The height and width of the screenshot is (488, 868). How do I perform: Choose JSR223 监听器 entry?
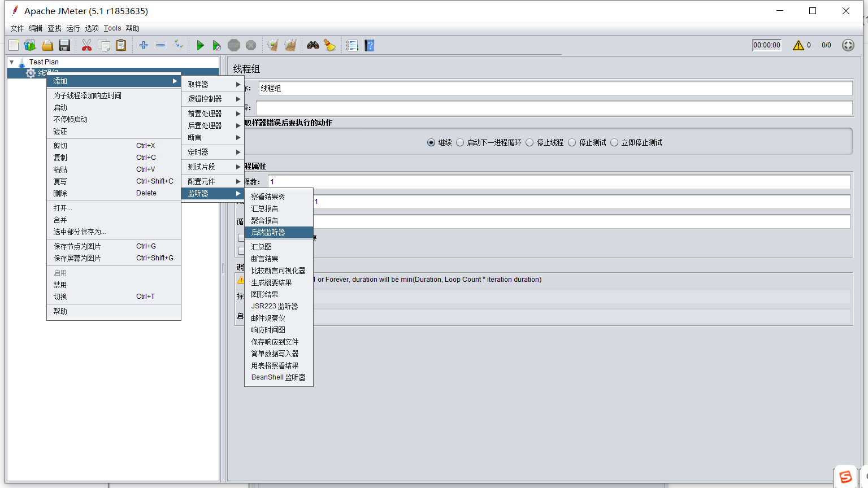[x=279, y=306]
